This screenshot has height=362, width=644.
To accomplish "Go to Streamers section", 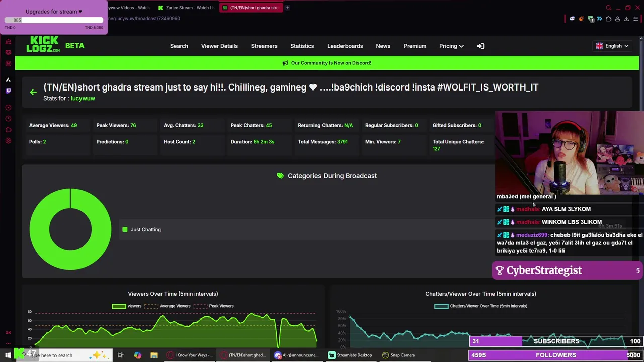I will pyautogui.click(x=264, y=46).
